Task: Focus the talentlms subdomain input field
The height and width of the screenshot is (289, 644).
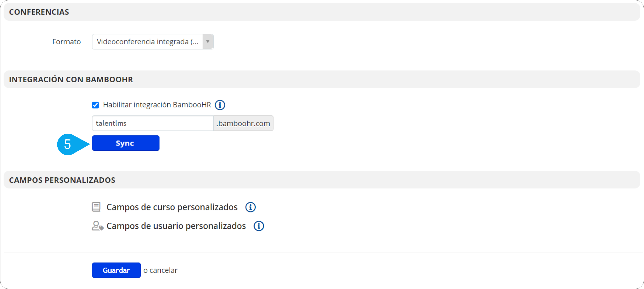Action: click(x=152, y=123)
